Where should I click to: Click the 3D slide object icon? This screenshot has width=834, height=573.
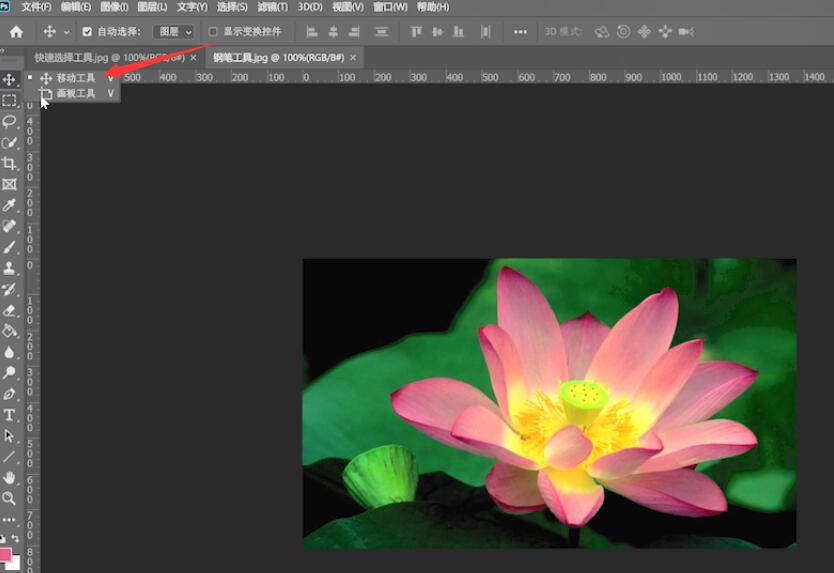665,32
